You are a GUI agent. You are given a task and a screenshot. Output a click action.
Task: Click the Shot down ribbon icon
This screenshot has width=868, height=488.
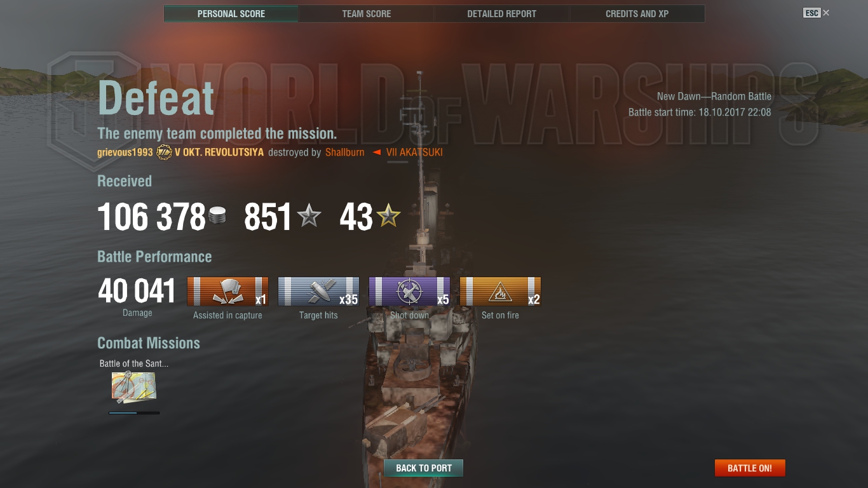409,292
